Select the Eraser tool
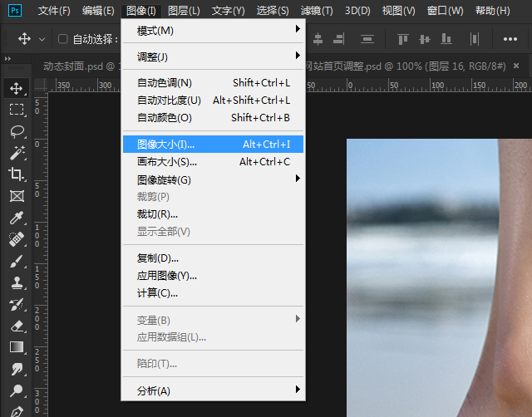Viewport: 532px width, 417px height. click(17, 326)
